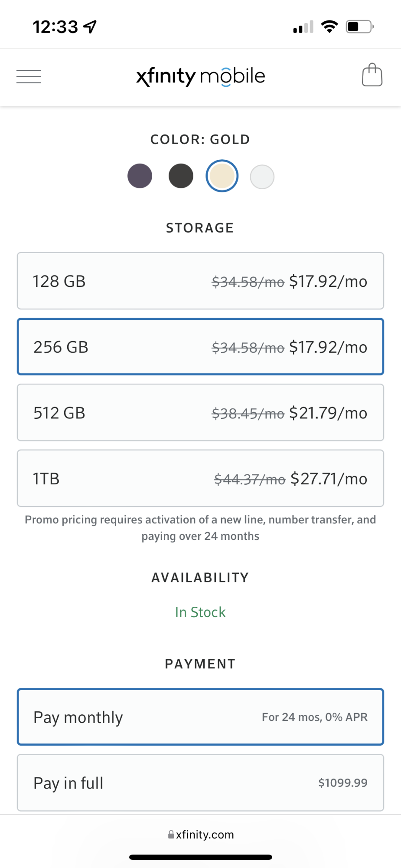
Task: Select 256 GB storage option
Action: (x=200, y=347)
